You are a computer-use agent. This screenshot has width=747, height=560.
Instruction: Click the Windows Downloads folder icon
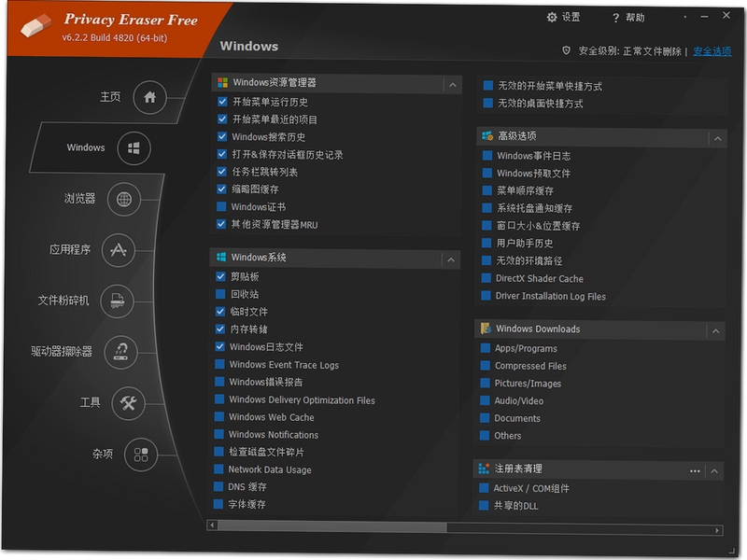pyautogui.click(x=486, y=329)
